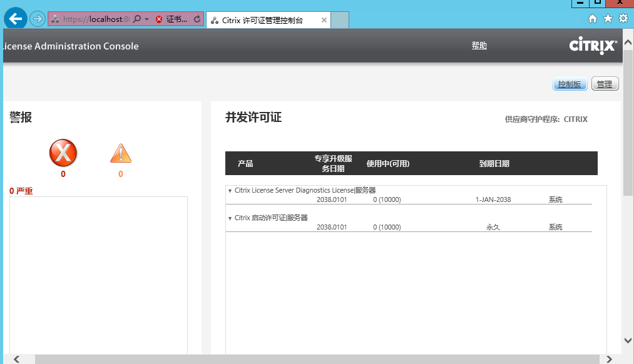Click the 1-JAN-2038 expiration date
This screenshot has height=364, width=634.
click(493, 200)
